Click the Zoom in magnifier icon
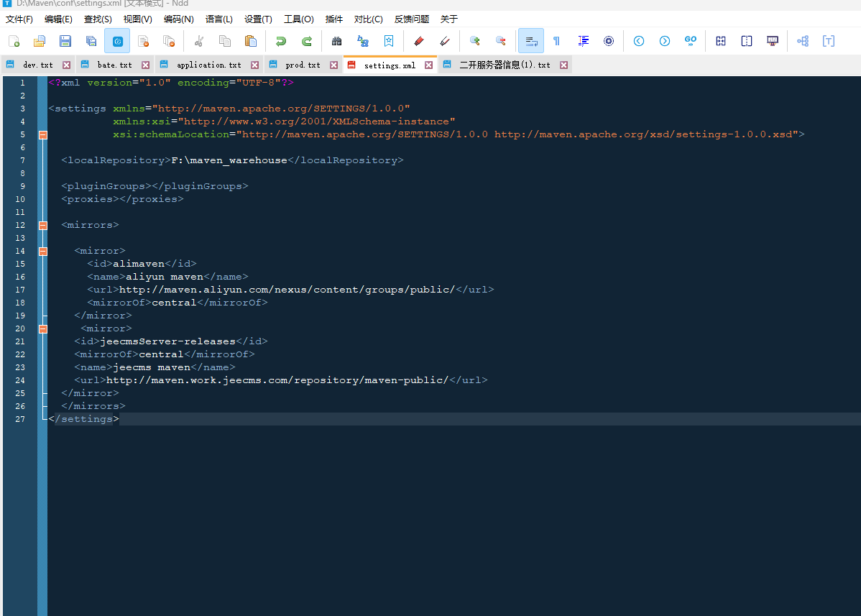The width and height of the screenshot is (861, 616). tap(474, 41)
